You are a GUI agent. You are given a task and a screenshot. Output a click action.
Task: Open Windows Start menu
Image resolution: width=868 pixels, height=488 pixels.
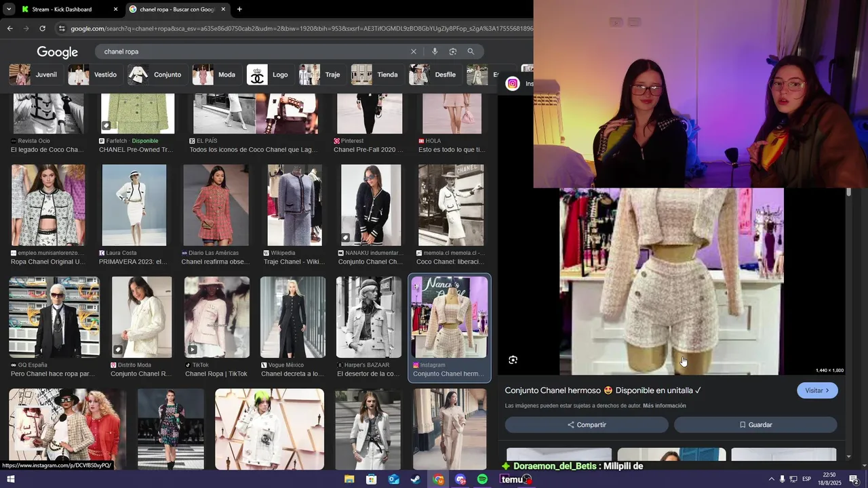pos(10,479)
